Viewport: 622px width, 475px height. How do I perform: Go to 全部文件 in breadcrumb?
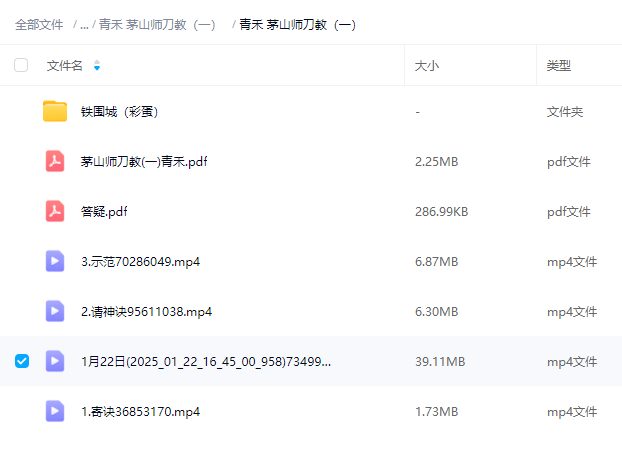(x=39, y=25)
